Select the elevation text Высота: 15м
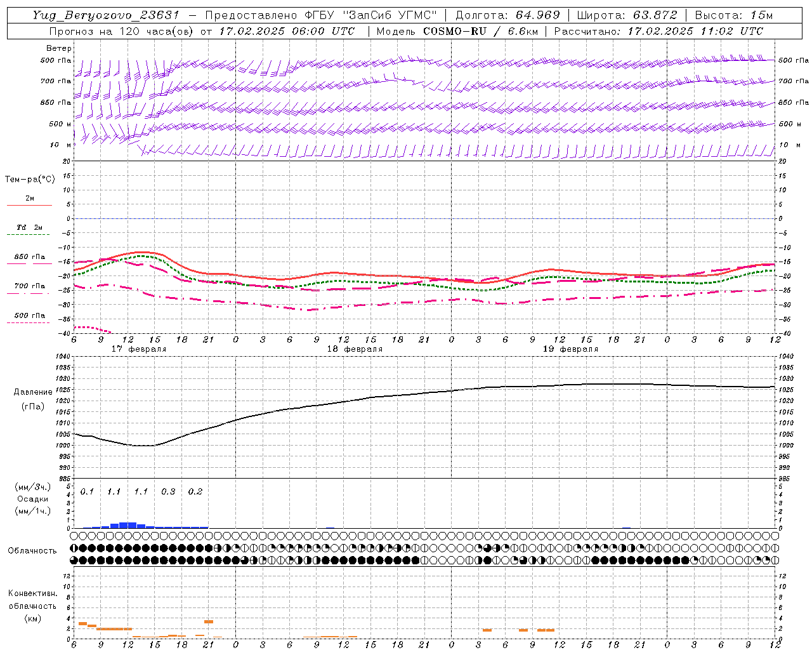This screenshot has width=812, height=650. 734,15
